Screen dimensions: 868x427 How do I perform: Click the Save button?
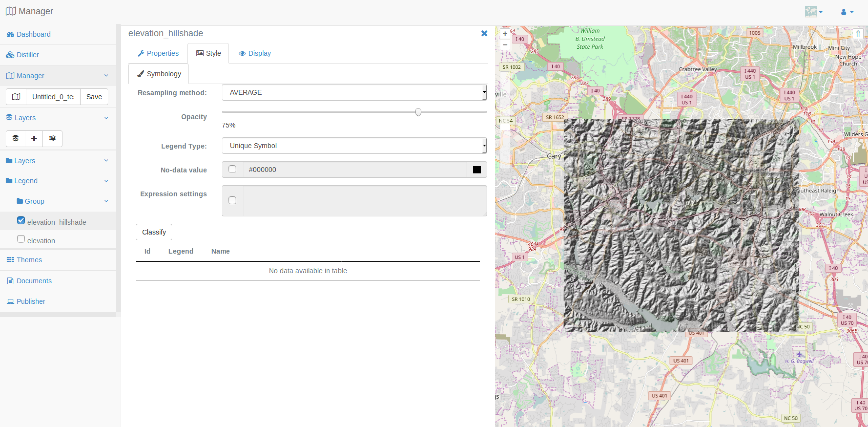point(94,97)
